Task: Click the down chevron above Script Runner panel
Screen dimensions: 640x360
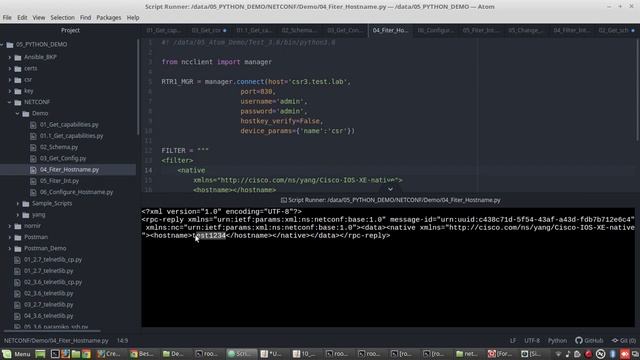Action: pyautogui.click(x=390, y=189)
